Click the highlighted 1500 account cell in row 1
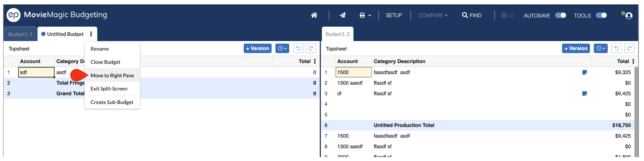This screenshot has height=161, width=644. (353, 72)
